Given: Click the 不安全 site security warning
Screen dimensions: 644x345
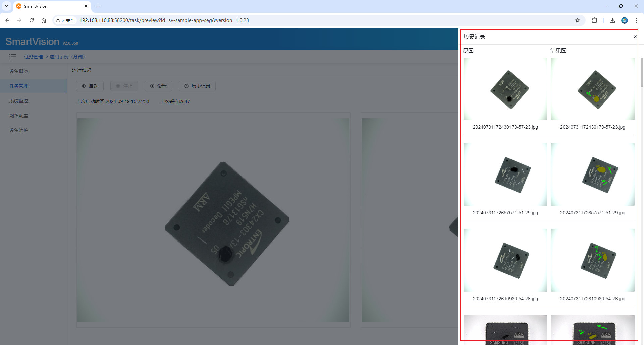Looking at the screenshot, I should pos(65,20).
